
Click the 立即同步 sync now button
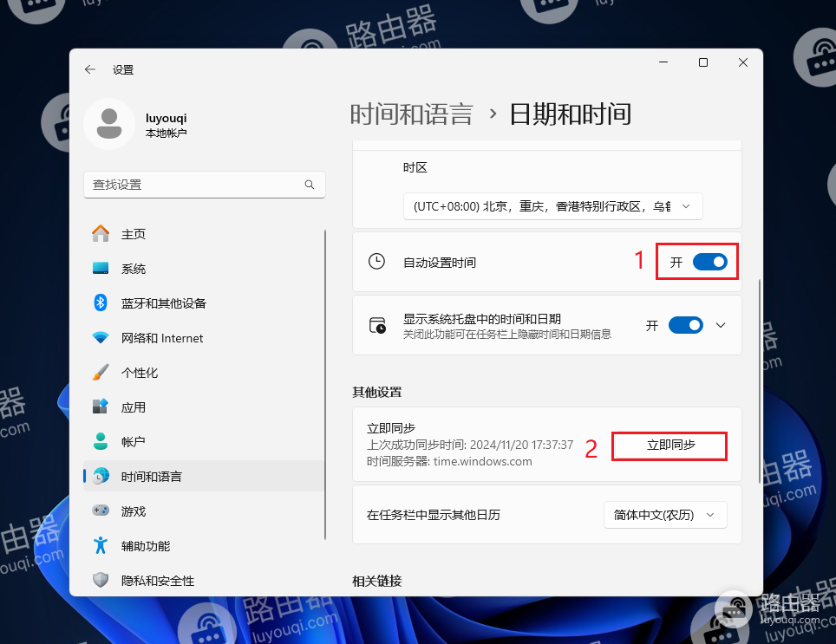pos(669,446)
